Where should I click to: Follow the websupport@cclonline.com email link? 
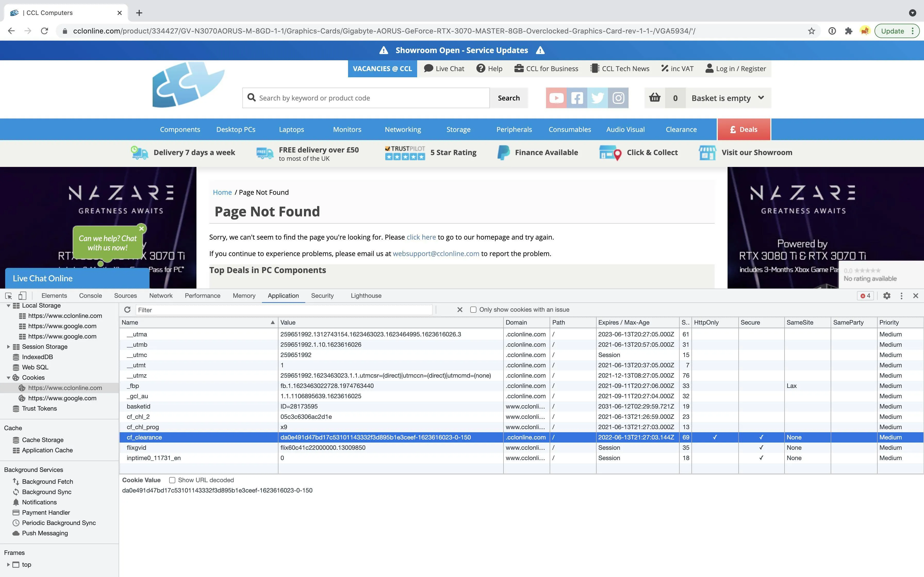[x=436, y=254]
